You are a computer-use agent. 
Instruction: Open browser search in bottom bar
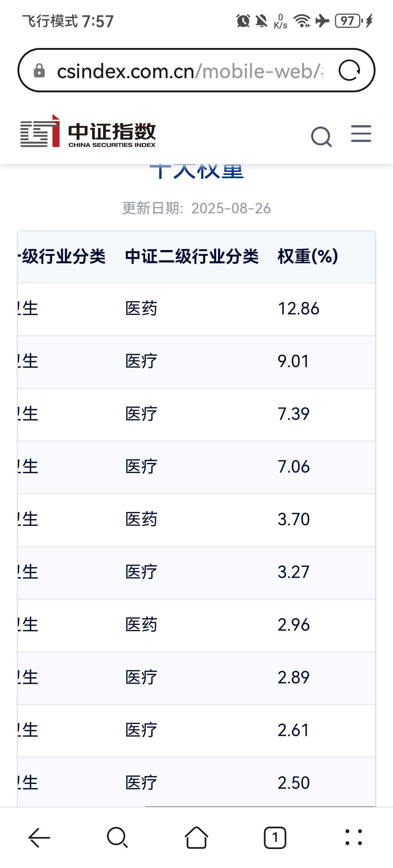tap(118, 837)
